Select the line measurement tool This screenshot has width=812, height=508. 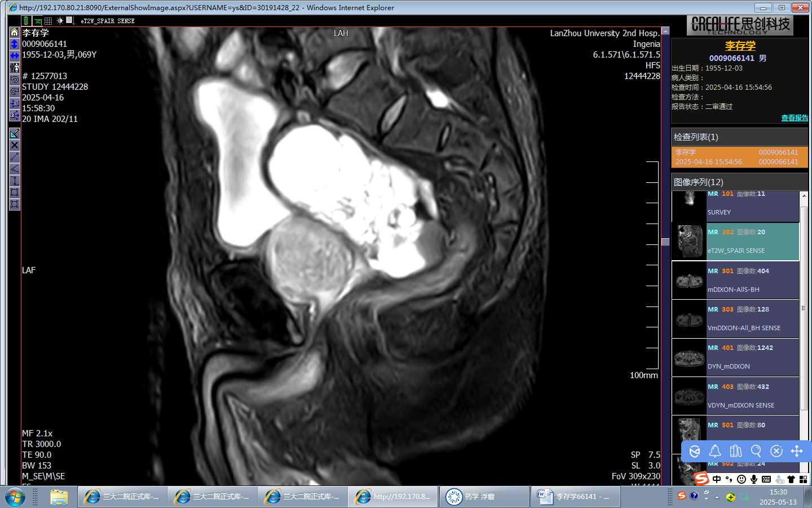[x=15, y=157]
